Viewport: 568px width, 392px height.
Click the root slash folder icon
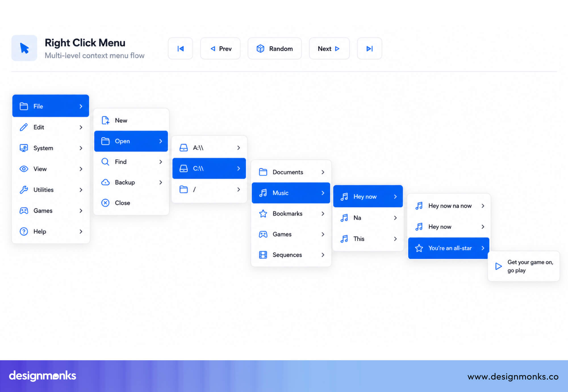184,189
